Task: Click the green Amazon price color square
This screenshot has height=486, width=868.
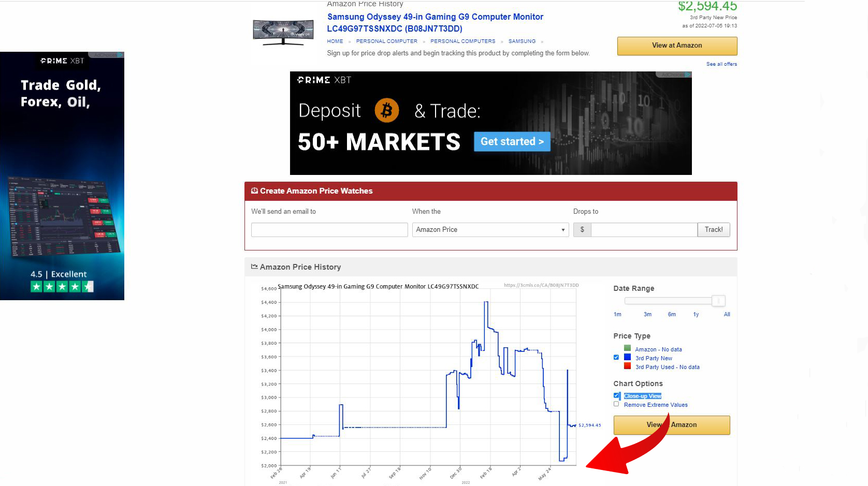Action: coord(627,348)
